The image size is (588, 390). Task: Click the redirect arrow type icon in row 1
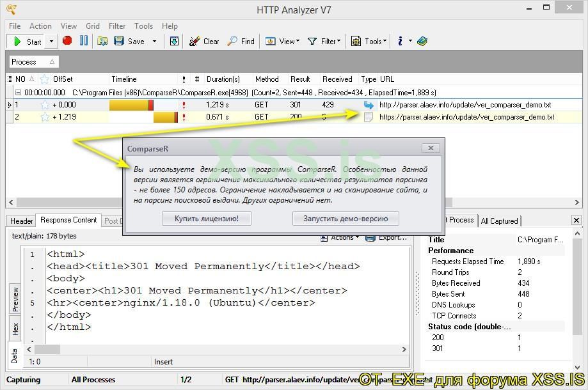369,105
